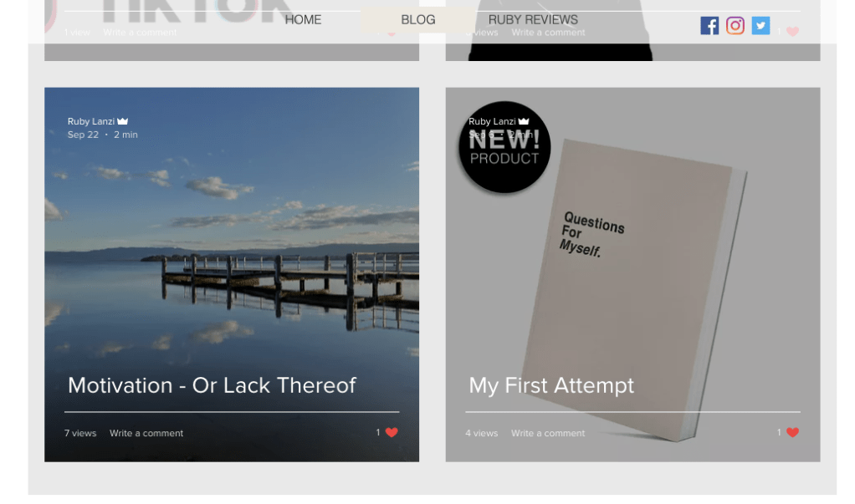855x504 pixels.
Task: Click crown badge on My First Attempt post
Action: click(524, 121)
